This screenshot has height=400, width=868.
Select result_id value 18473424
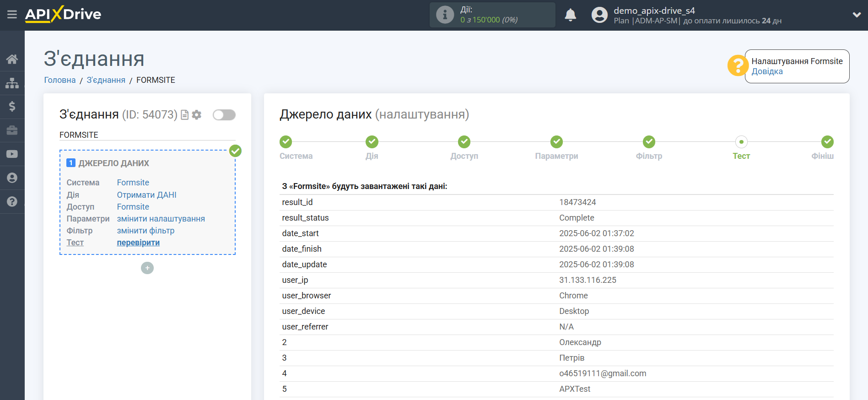[577, 202]
